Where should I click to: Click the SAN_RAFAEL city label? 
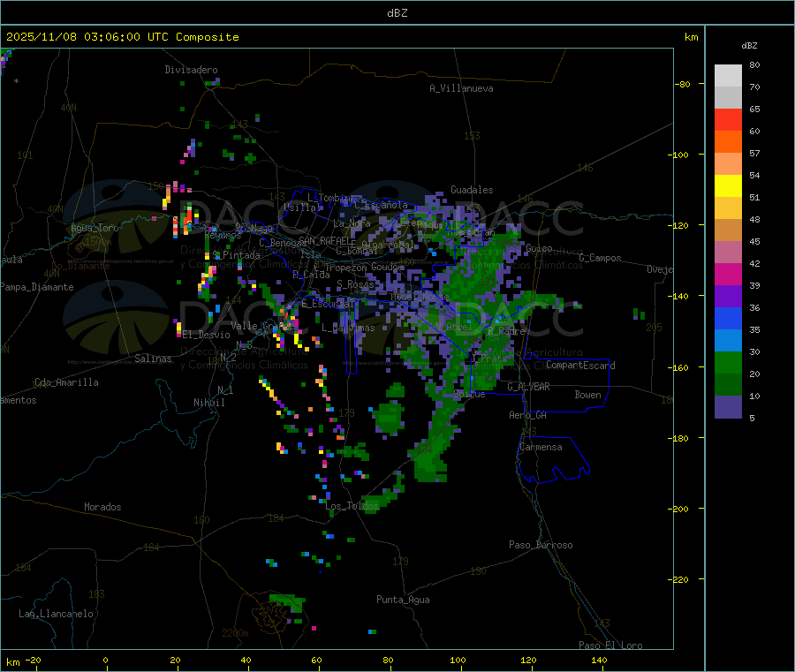[326, 241]
